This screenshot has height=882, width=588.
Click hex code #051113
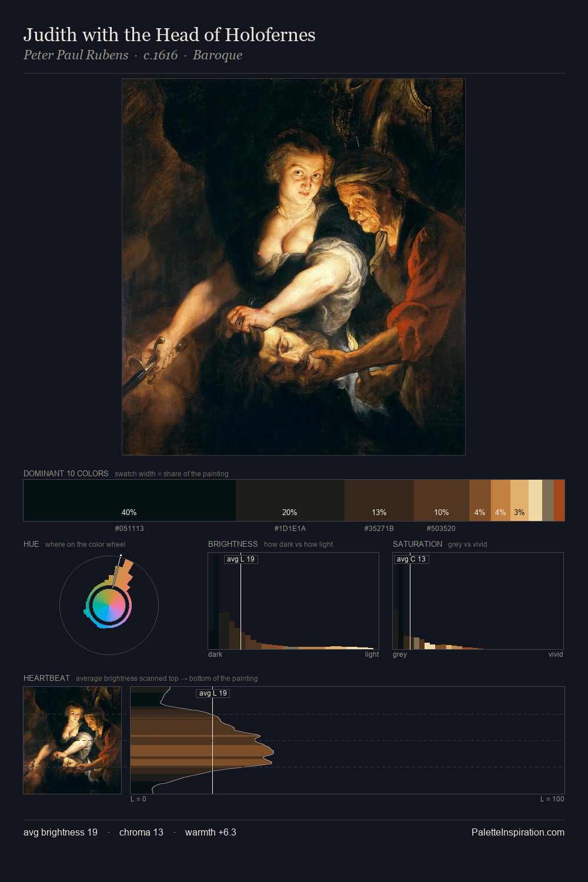point(129,529)
